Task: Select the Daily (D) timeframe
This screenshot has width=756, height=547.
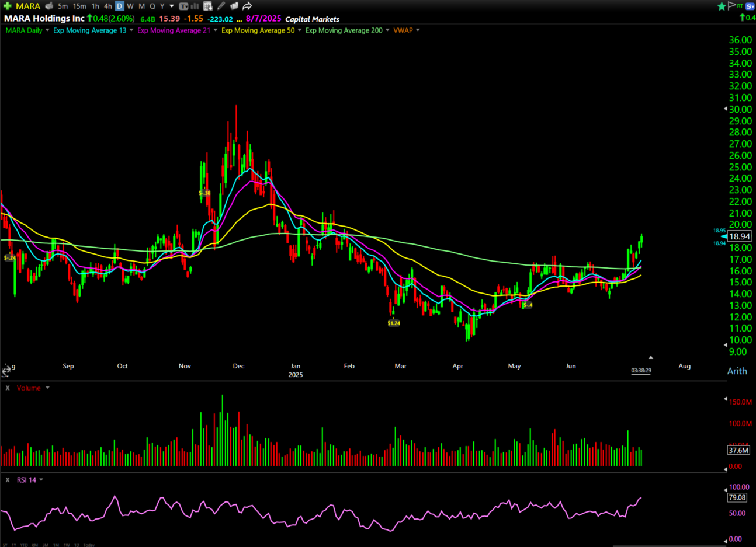Action: [x=119, y=6]
